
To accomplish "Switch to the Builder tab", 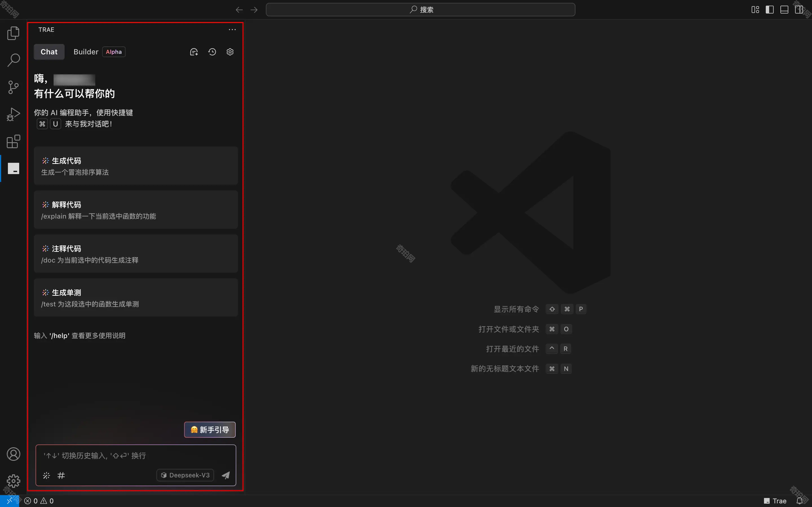I will (86, 52).
